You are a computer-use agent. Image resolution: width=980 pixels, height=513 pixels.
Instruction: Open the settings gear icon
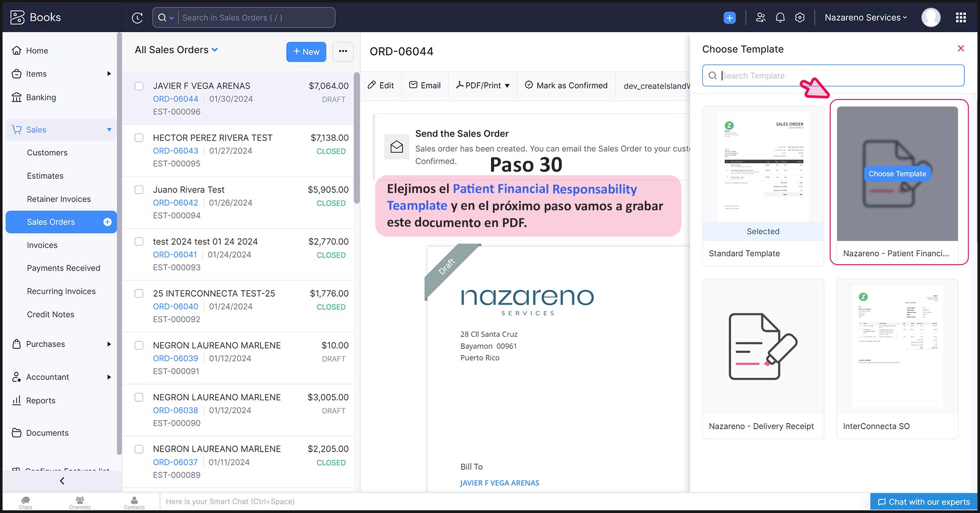(800, 18)
